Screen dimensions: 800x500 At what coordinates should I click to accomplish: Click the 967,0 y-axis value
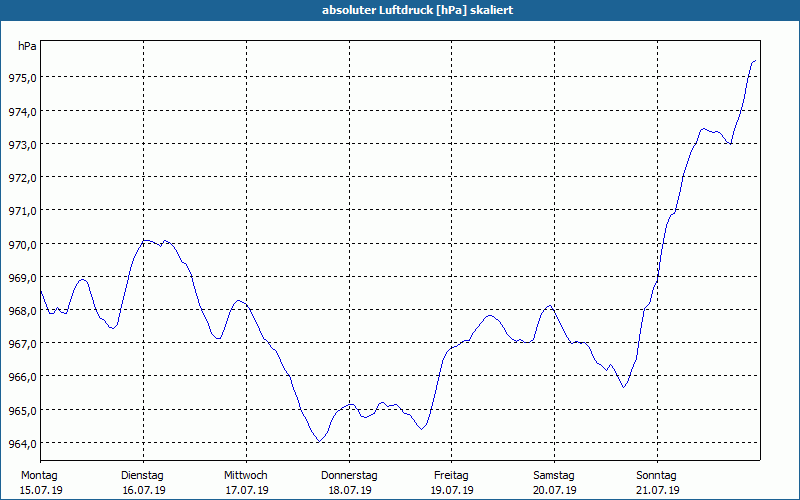(x=22, y=344)
